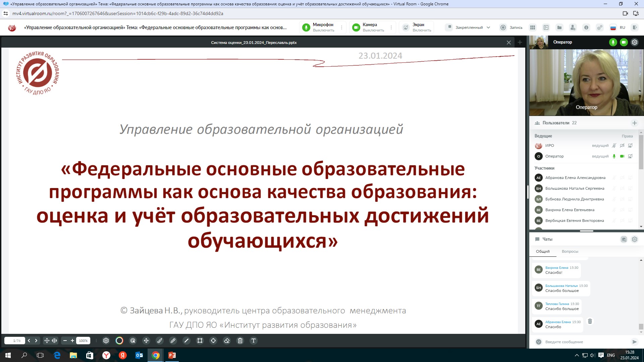
Task: Click the Введите сообщение input field
Action: click(586, 342)
